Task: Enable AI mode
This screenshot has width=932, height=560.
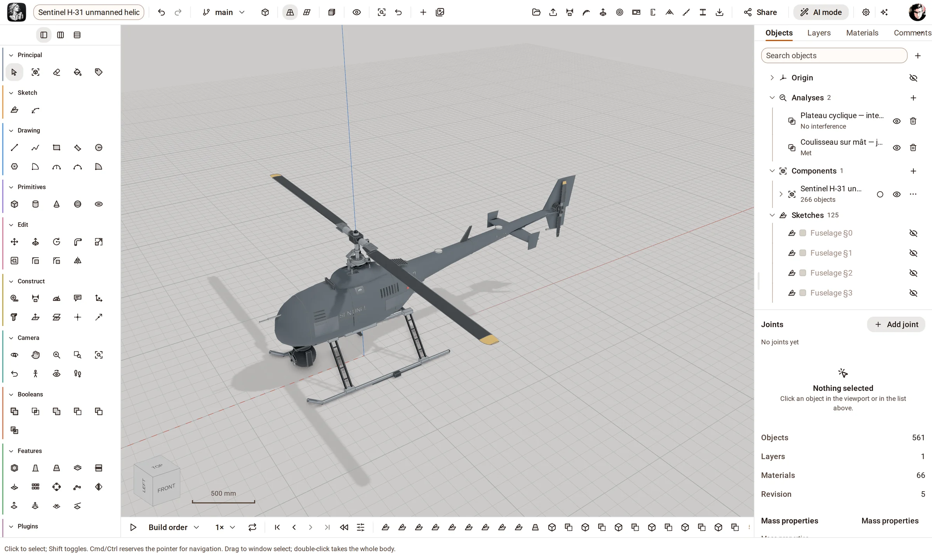Action: pos(821,12)
